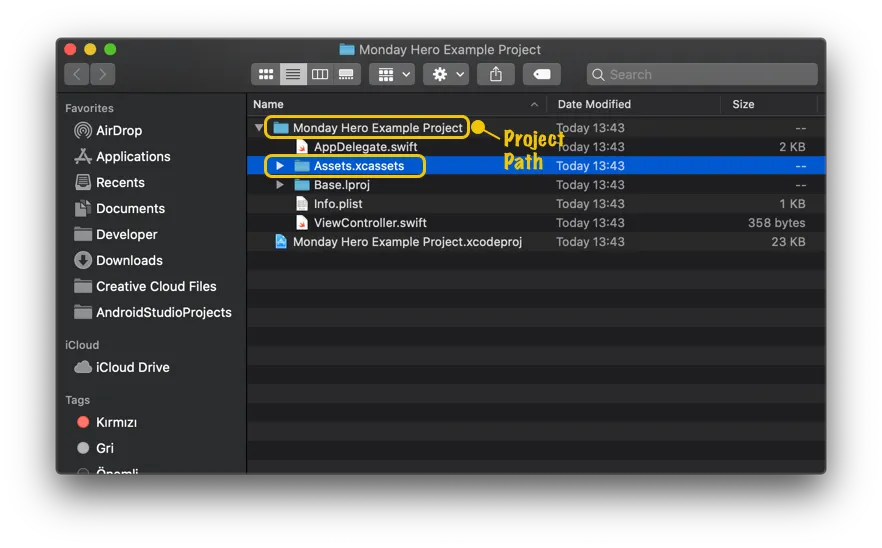
Task: Go forward with the right chevron button
Action: (102, 74)
